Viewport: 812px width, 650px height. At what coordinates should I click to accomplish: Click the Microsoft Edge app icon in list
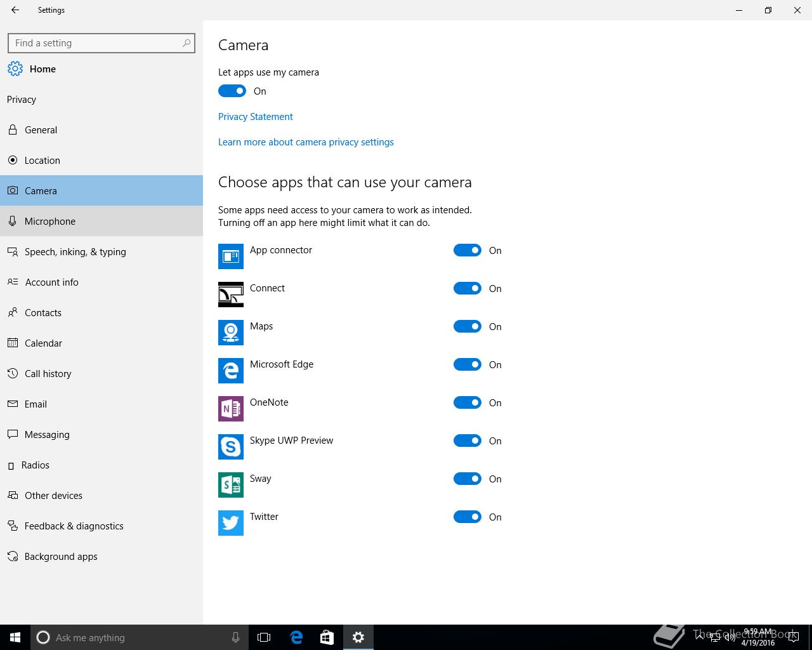click(231, 371)
